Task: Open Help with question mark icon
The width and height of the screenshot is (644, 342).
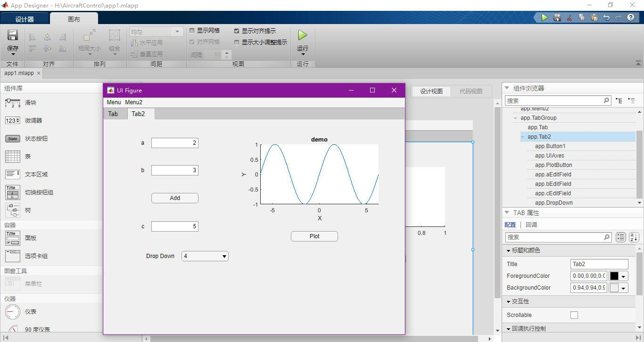Action: pyautogui.click(x=631, y=18)
